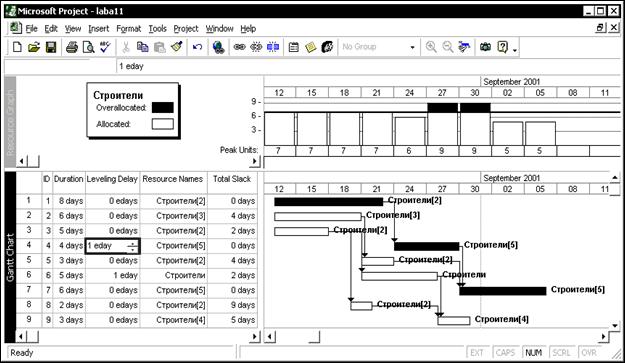Cut the selected cell with scissors
The image size is (625, 363).
tap(126, 47)
